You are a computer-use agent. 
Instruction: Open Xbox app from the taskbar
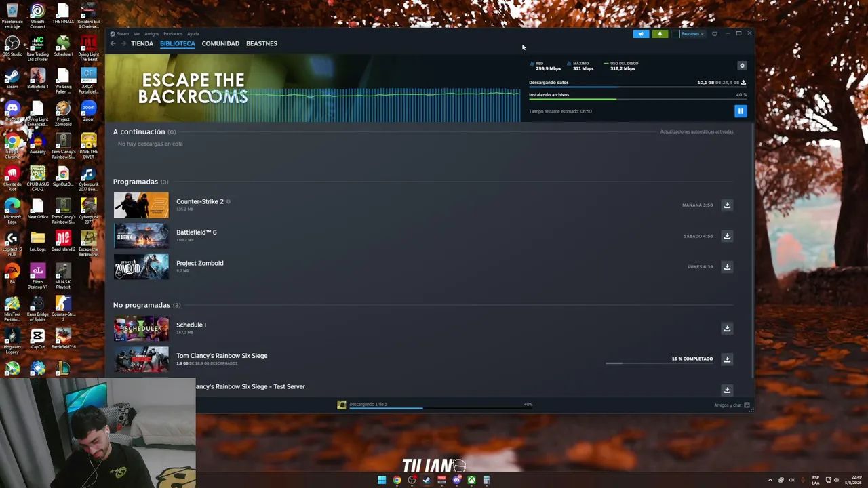click(471, 480)
